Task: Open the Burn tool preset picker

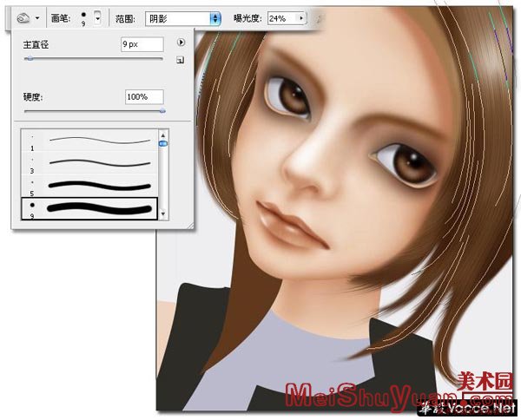Action: (23, 18)
